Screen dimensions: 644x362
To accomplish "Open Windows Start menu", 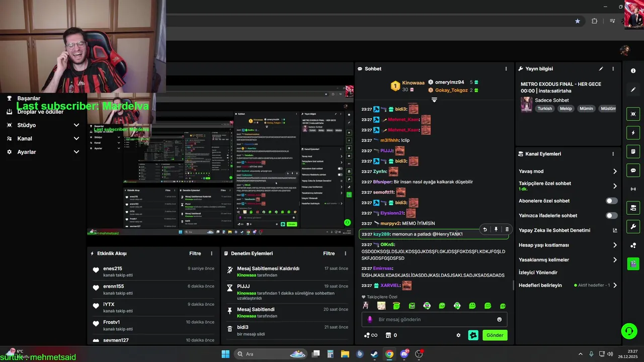I will click(225, 354).
